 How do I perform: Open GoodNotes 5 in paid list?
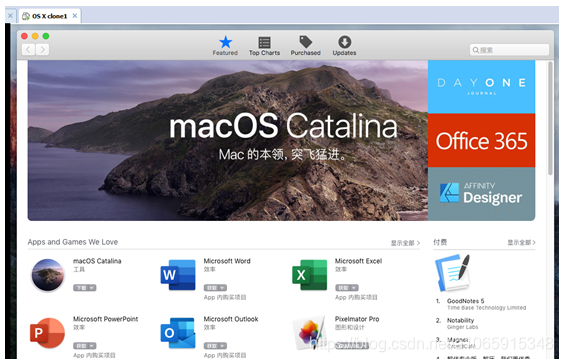(x=465, y=301)
